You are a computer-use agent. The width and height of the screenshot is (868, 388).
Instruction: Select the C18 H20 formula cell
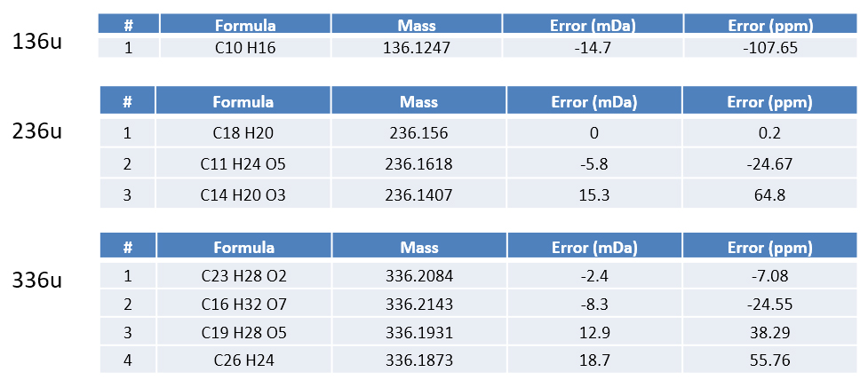click(243, 133)
